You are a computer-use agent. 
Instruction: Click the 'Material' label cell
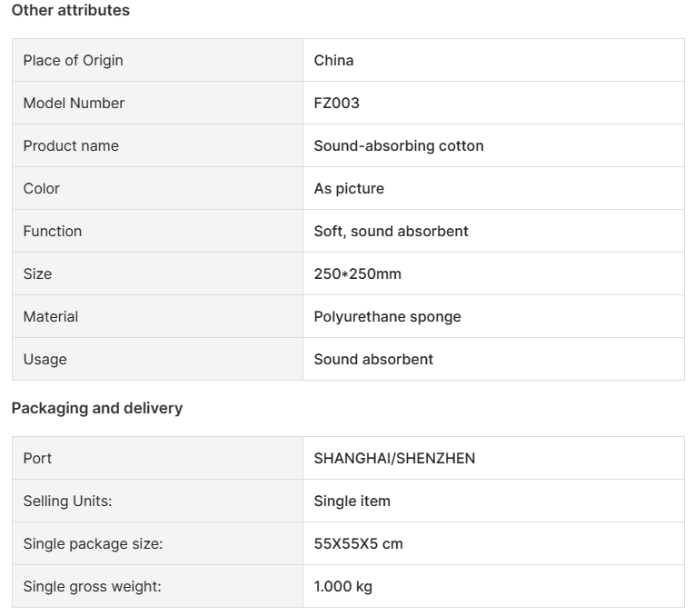(157, 317)
